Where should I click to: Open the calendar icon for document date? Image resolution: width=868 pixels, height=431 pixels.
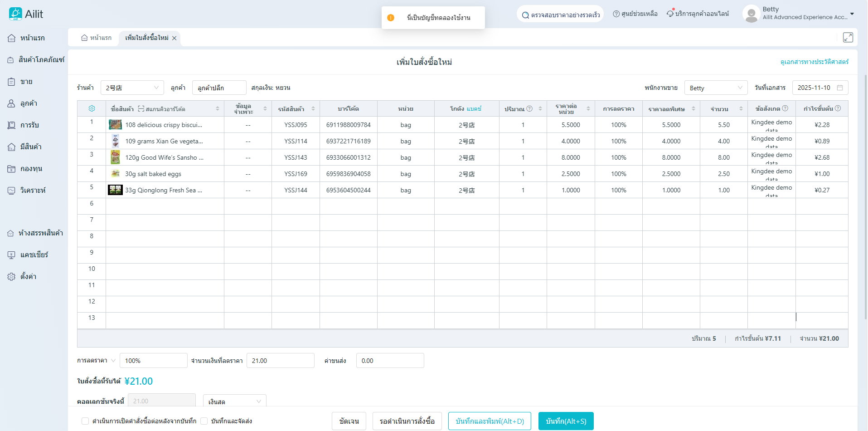(x=840, y=88)
